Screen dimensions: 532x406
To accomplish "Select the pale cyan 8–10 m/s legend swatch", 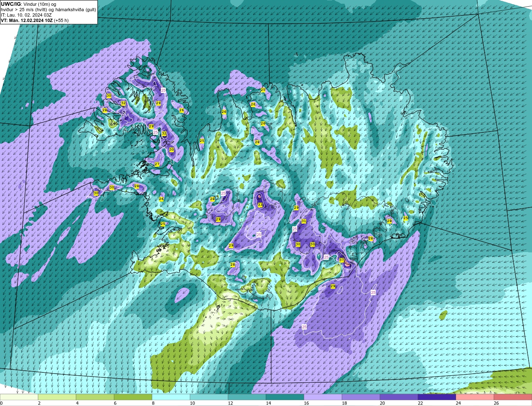I will pyautogui.click(x=171, y=397).
